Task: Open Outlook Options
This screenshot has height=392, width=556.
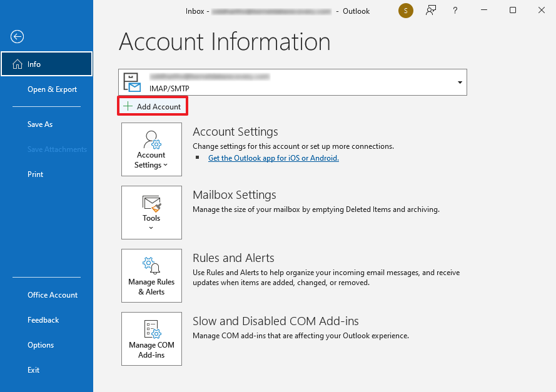Action: 41,345
